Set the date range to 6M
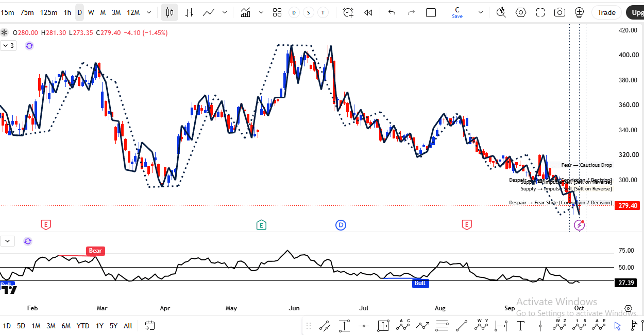The image size is (644, 335). (66, 326)
